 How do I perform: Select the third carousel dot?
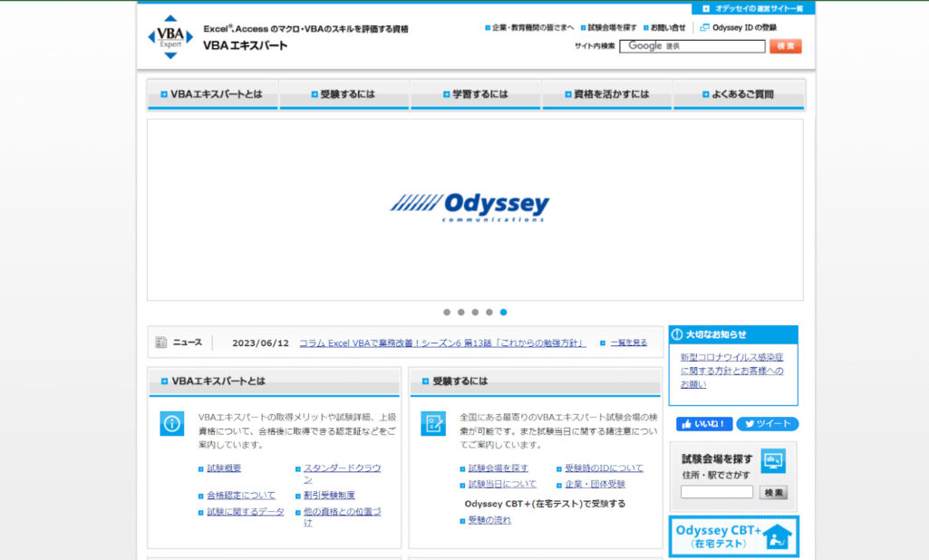pyautogui.click(x=475, y=313)
